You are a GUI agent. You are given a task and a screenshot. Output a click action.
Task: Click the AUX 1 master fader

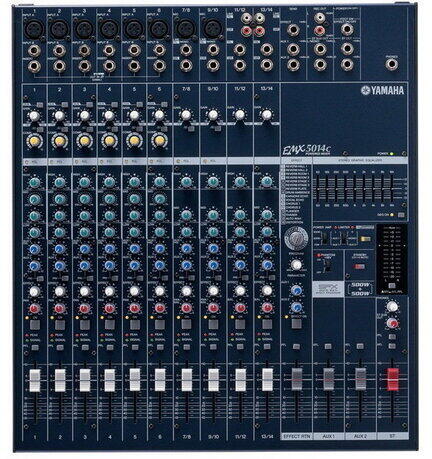(328, 379)
